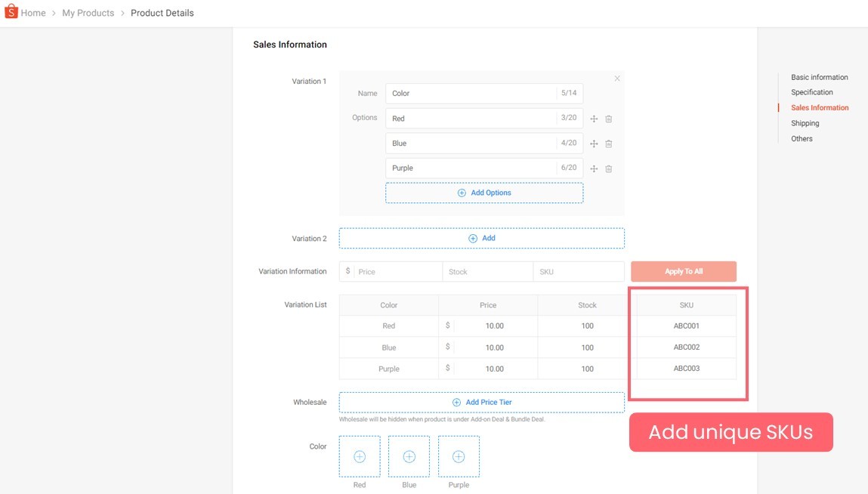
Task: Edit the Red option field
Action: [483, 118]
